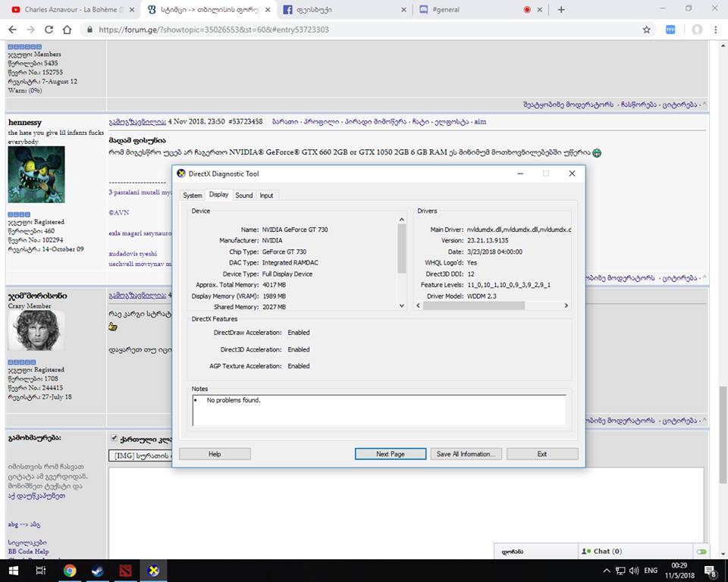Switch ENG input language indicator
This screenshot has width=728, height=582.
coord(651,571)
